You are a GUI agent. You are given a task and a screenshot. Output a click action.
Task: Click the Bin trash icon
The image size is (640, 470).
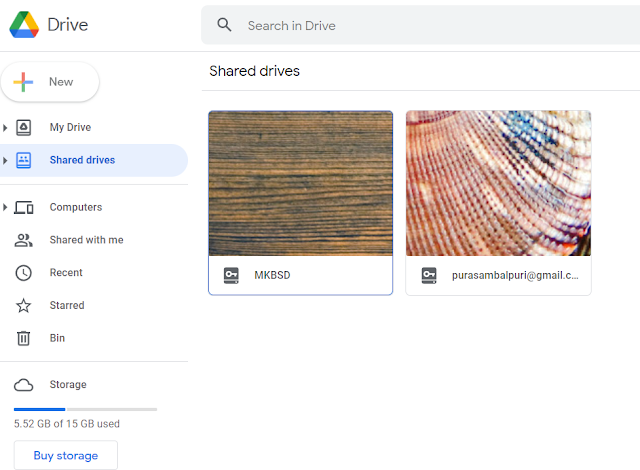(x=24, y=338)
